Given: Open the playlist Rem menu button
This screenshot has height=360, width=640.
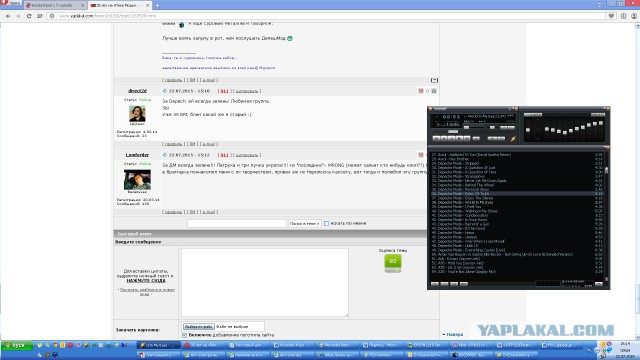Looking at the screenshot, I should pos(444,283).
